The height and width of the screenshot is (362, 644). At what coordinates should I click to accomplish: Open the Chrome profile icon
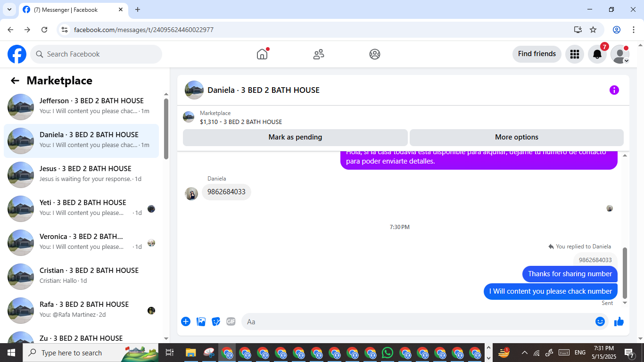[x=617, y=30]
